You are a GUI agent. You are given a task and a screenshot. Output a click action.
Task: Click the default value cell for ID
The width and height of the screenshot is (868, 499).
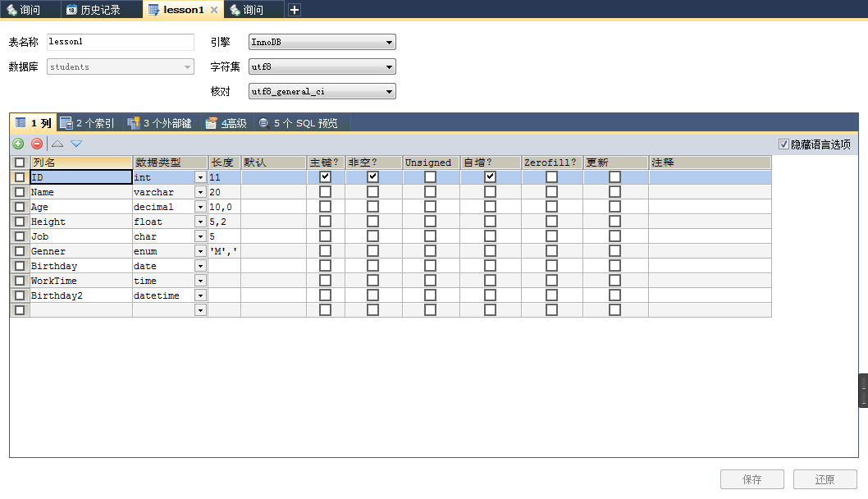coord(273,177)
